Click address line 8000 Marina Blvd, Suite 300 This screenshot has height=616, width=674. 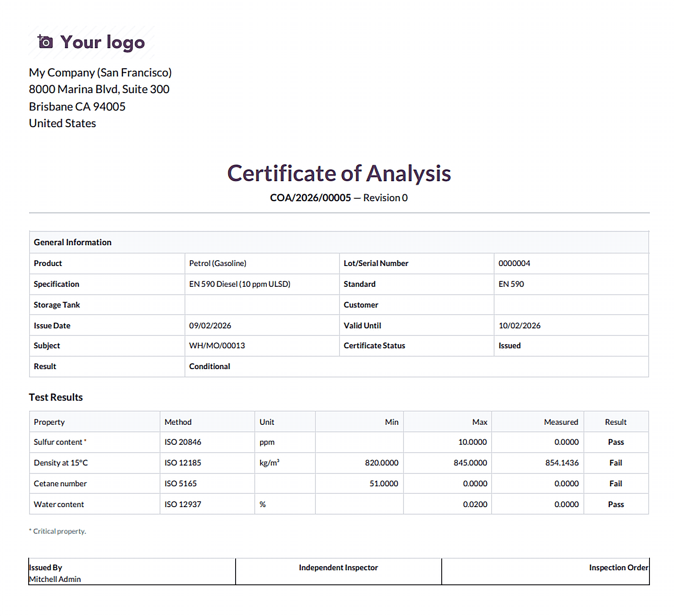[99, 89]
